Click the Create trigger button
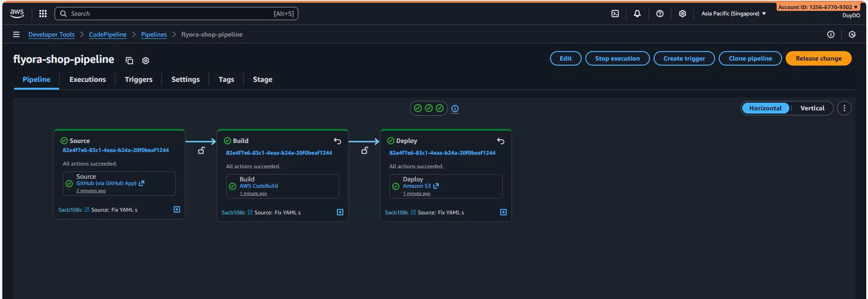The width and height of the screenshot is (868, 299). pyautogui.click(x=684, y=58)
